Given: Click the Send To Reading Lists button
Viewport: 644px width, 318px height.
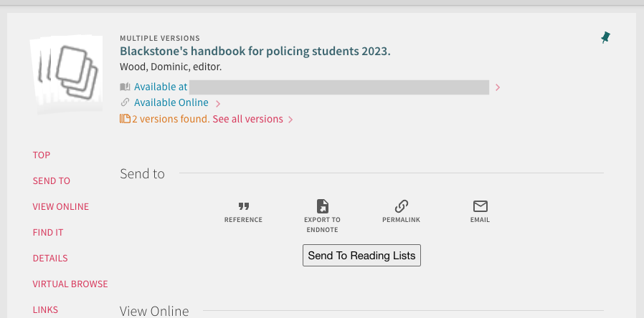Looking at the screenshot, I should 362,256.
